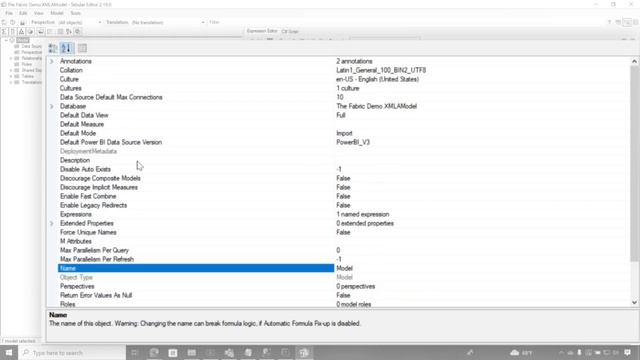Expand the Relationships tree node
The height and width of the screenshot is (360, 640).
pos(11,58)
